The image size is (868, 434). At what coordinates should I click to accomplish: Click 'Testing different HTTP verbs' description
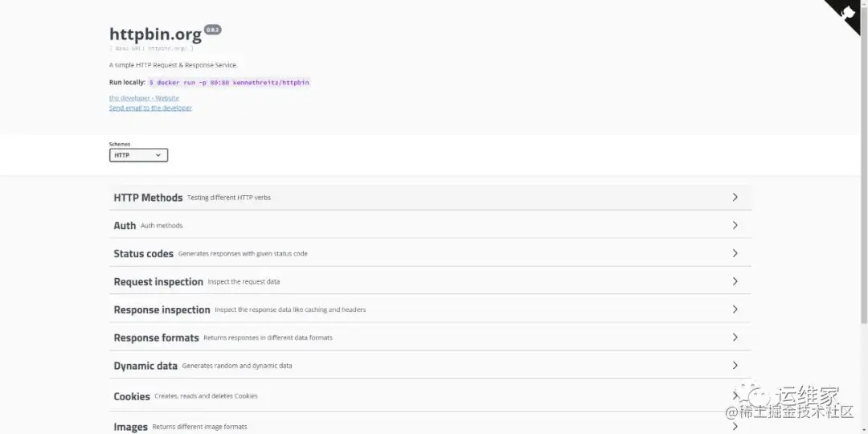pos(228,198)
